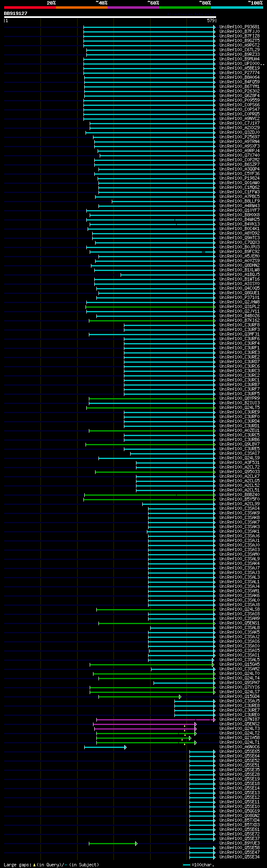Open hit UniRef100_P27774
This screenshot has height=868, width=267.
239,73
